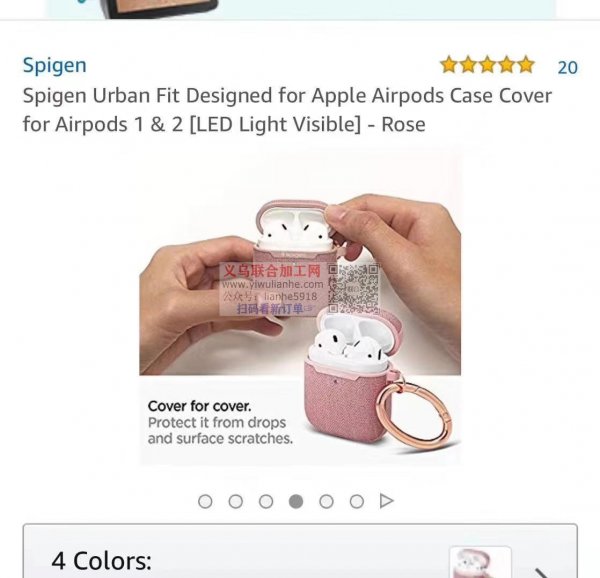The image size is (600, 578).
Task: Click the five-star rating icons
Action: (x=487, y=65)
